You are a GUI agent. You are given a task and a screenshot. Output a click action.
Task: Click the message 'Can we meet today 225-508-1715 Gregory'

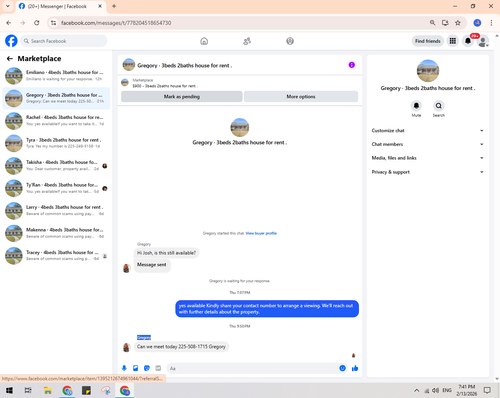click(x=181, y=347)
